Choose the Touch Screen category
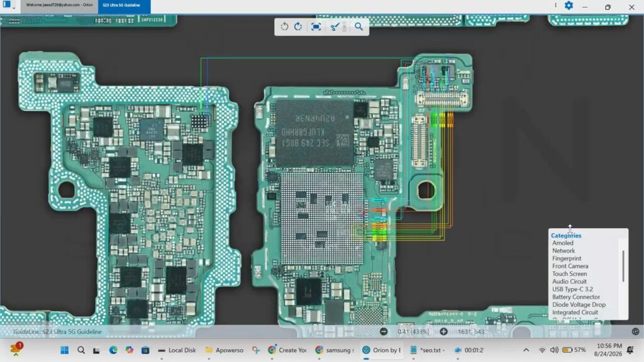 (x=569, y=274)
